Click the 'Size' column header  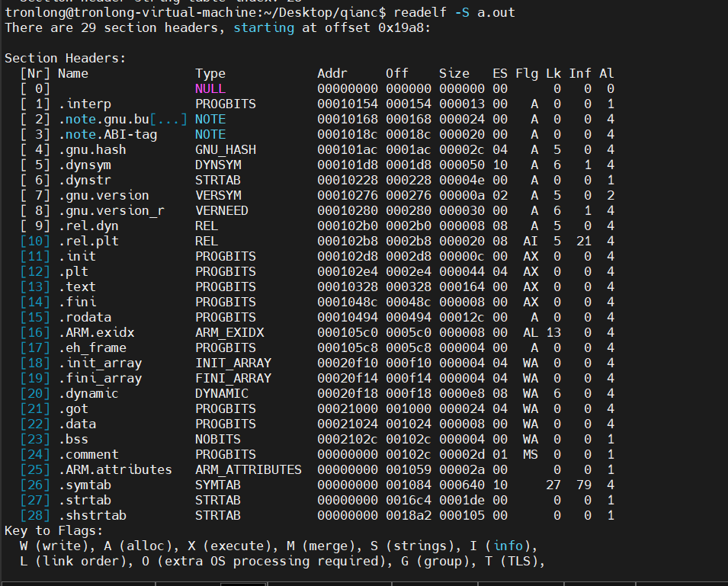454,73
